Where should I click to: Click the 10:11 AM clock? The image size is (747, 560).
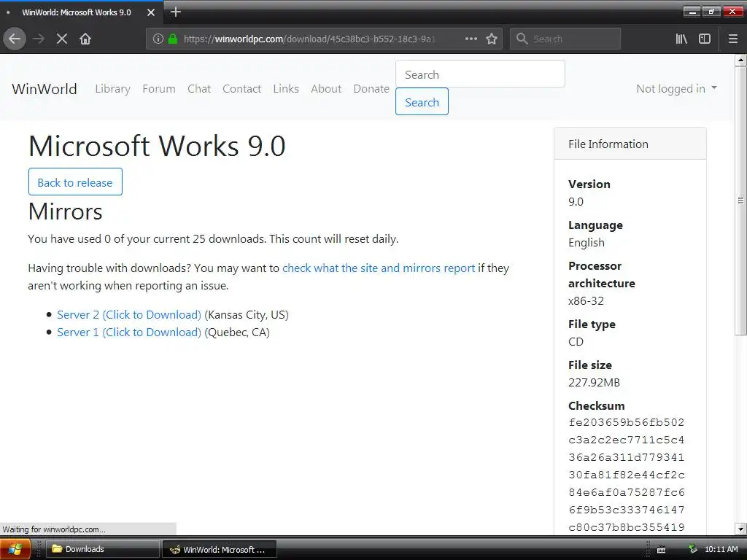[721, 549]
